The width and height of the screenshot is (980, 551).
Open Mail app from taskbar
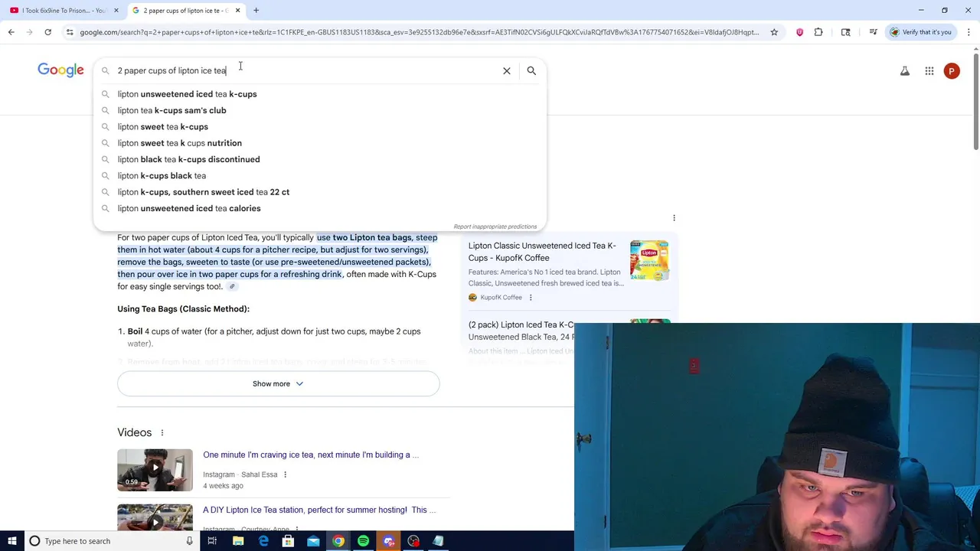coord(313,541)
